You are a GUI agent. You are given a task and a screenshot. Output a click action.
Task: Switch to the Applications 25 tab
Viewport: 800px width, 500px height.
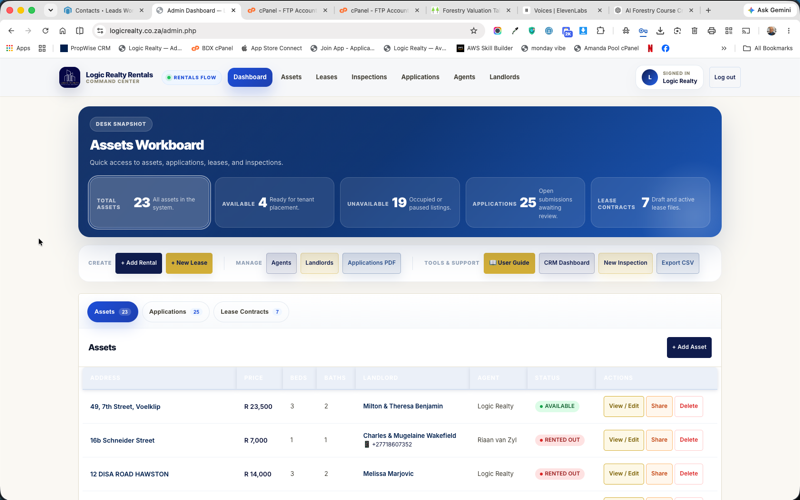[176, 312]
